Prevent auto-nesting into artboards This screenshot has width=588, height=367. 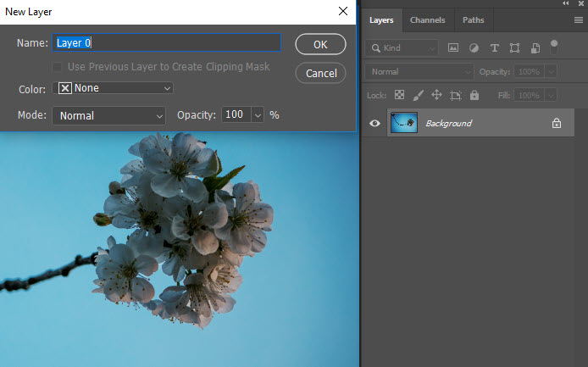point(455,95)
